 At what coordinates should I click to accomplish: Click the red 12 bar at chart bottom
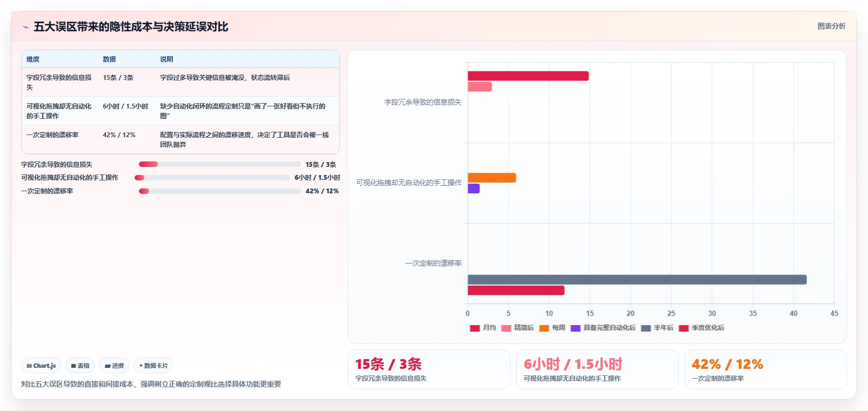click(516, 291)
